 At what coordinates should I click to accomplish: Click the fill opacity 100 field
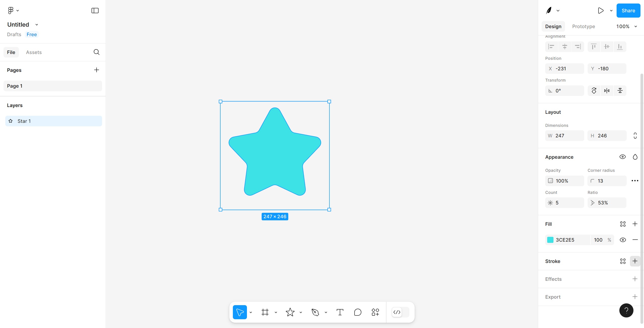598,240
